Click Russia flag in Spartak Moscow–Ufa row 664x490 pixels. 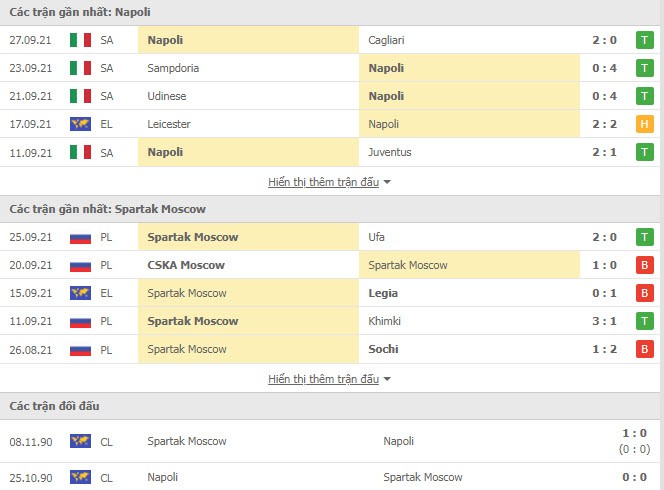pos(80,237)
